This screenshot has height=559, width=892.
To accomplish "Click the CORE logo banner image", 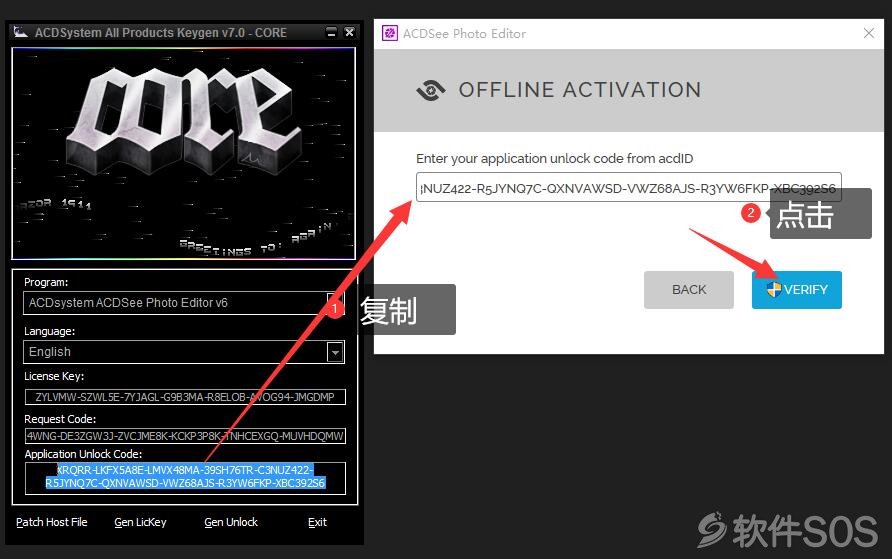I will coord(184,154).
